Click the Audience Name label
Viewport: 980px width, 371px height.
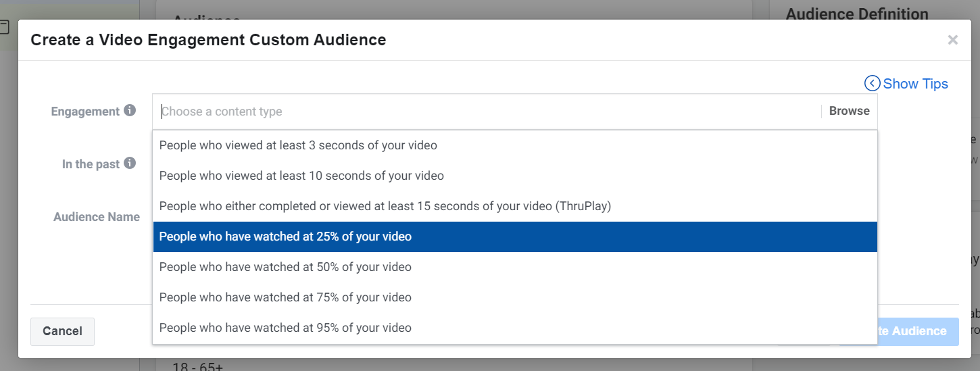pos(97,217)
